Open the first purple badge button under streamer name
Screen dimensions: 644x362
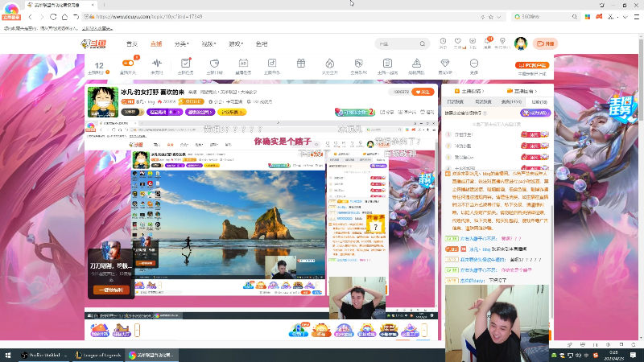pyautogui.click(x=165, y=112)
